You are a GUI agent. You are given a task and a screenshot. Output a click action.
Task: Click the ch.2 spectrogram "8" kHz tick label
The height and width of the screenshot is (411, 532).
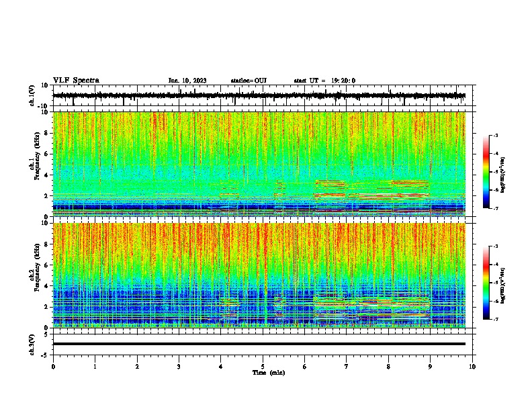[x=46, y=244]
